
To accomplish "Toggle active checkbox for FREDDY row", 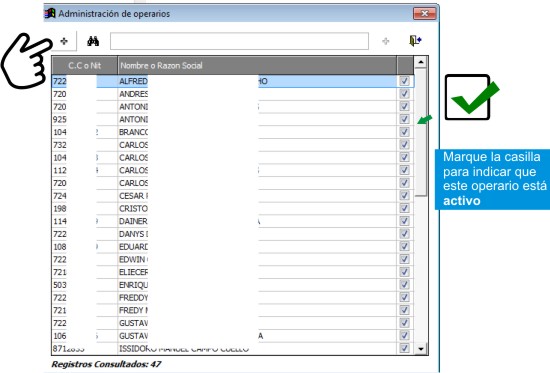I will coord(404,298).
